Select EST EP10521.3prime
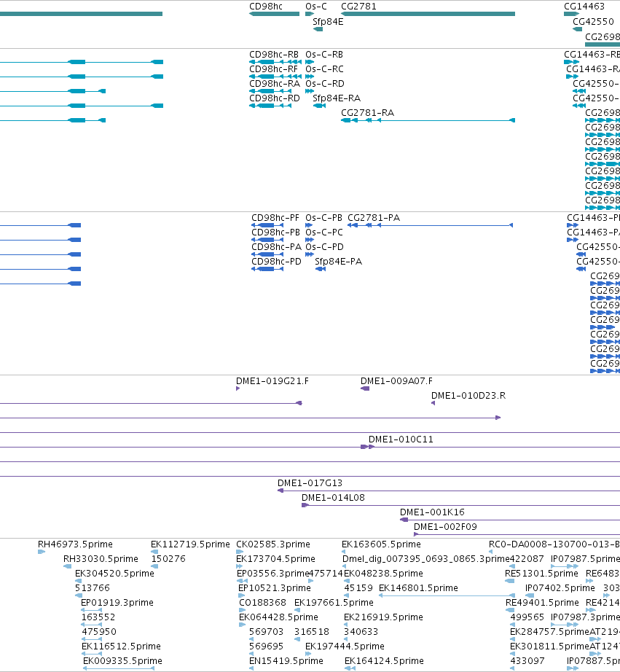 point(274,588)
